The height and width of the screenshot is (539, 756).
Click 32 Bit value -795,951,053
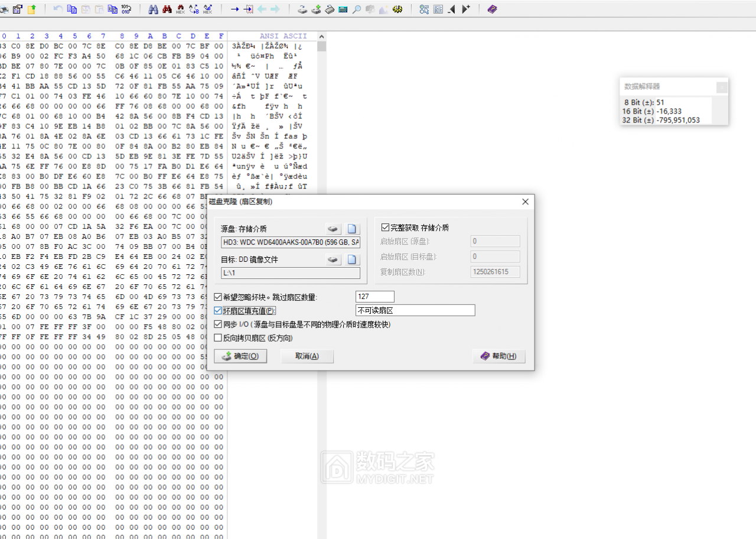(x=678, y=120)
